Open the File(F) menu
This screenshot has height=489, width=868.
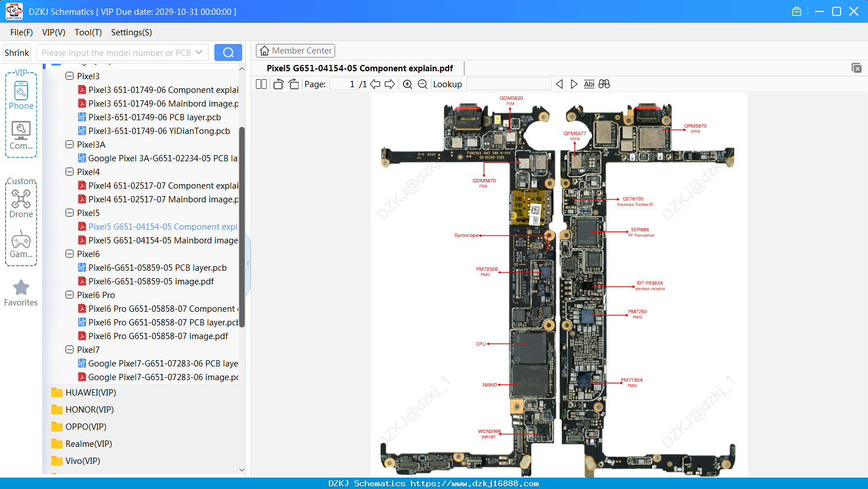click(22, 32)
